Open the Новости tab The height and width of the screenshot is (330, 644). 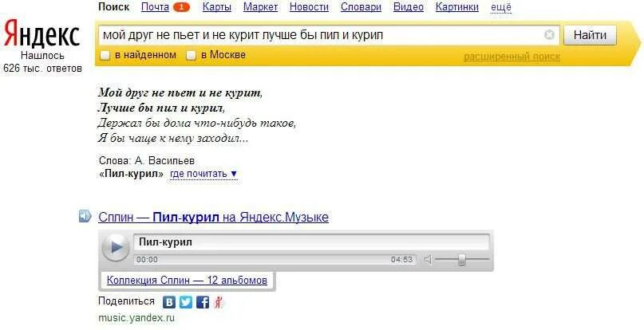point(309,7)
